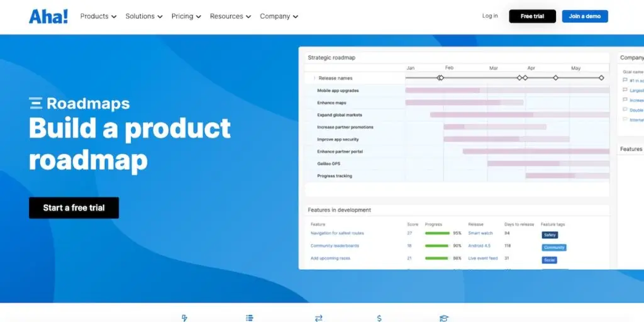Click the graduation cap icon at page bottom
Screen dimensions: 644x322
tap(444, 318)
